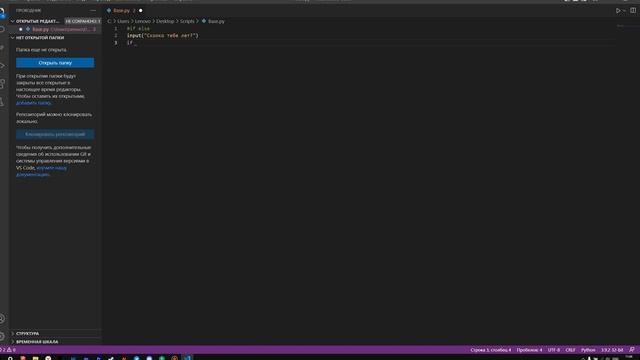The width and height of the screenshot is (640, 360).
Task: Change encoding via UTF-8 status entry
Action: tap(554, 350)
